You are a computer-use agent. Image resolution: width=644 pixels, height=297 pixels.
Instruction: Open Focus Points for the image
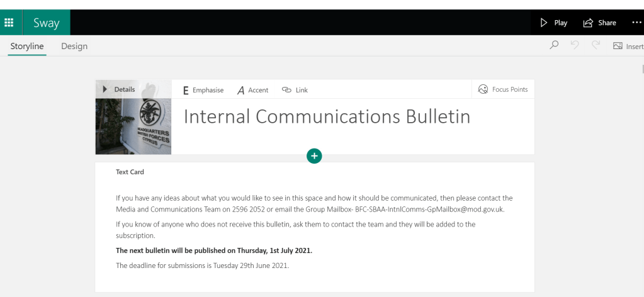503,89
